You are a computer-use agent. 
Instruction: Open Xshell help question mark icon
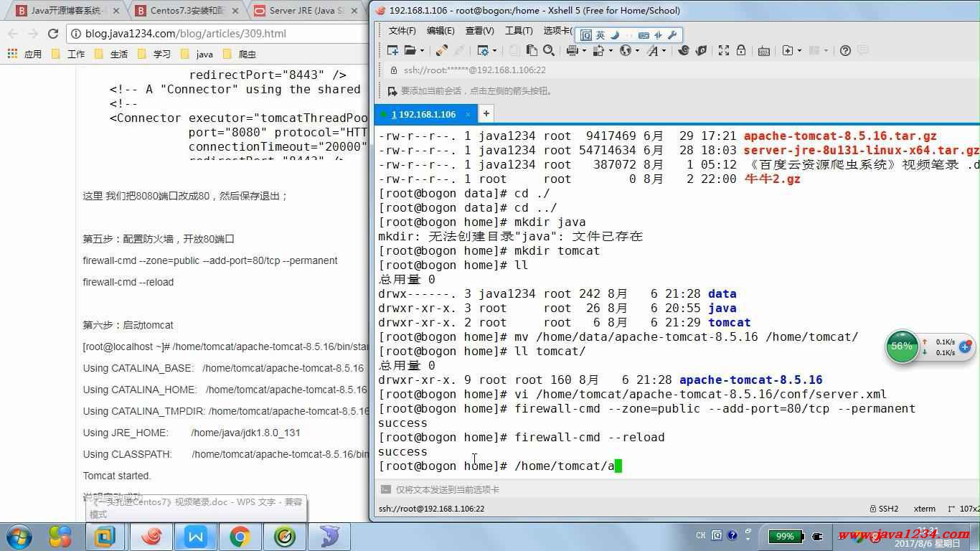845,50
